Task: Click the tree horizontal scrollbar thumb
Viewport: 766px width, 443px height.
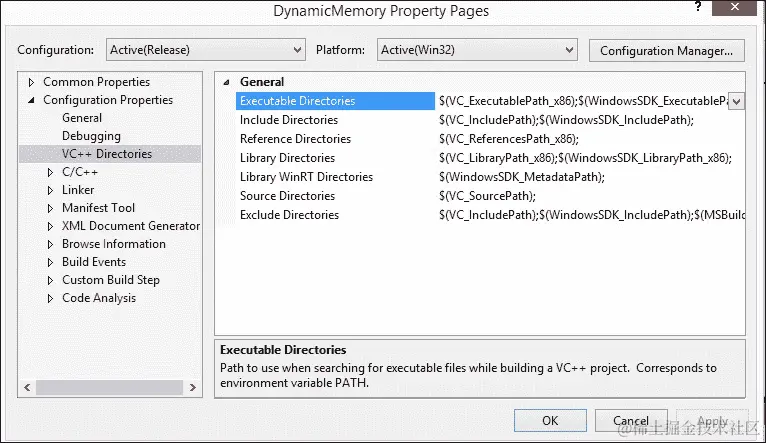Action: point(109,388)
